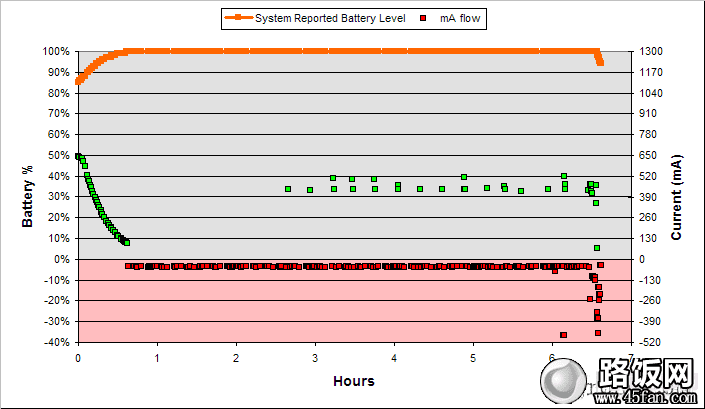705x409 pixels.
Task: Click the -390 current axis value
Action: click(650, 322)
